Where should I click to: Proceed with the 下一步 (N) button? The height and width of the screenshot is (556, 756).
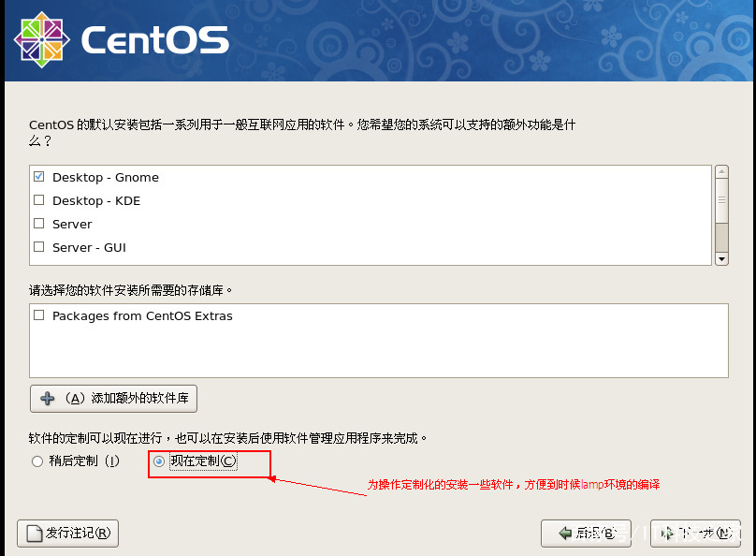695,534
